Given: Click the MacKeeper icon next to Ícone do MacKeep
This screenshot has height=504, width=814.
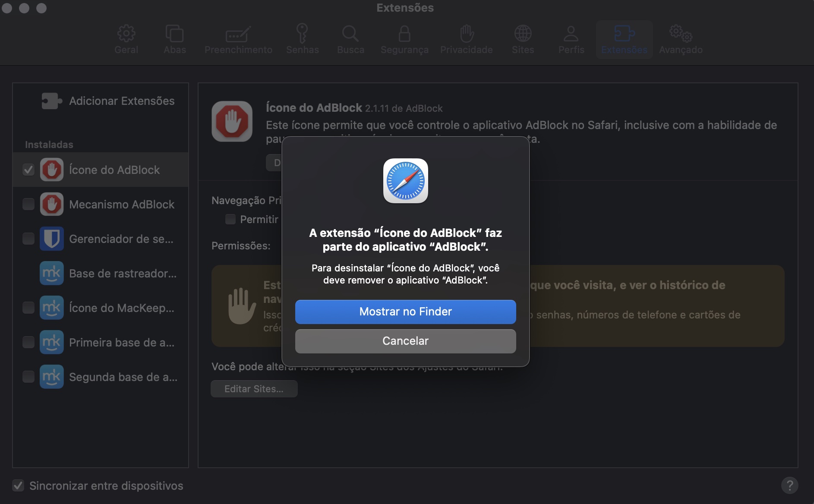Looking at the screenshot, I should [x=52, y=308].
